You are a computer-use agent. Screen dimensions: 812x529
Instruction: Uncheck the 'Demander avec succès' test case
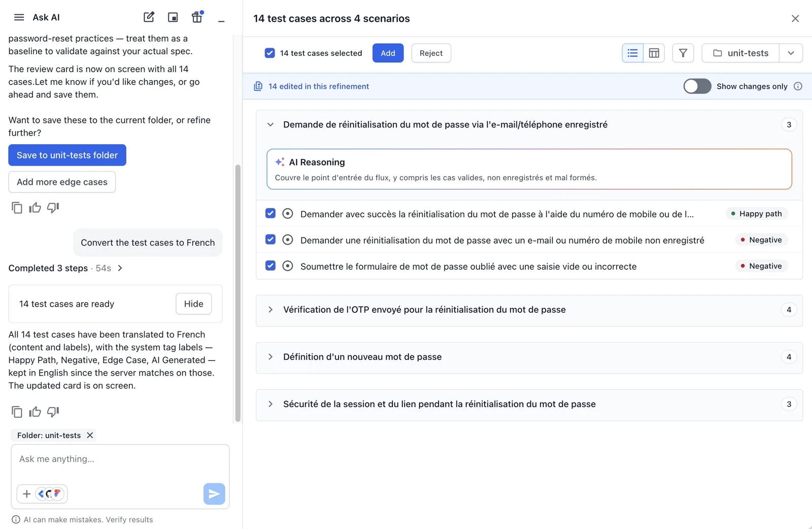coord(270,213)
